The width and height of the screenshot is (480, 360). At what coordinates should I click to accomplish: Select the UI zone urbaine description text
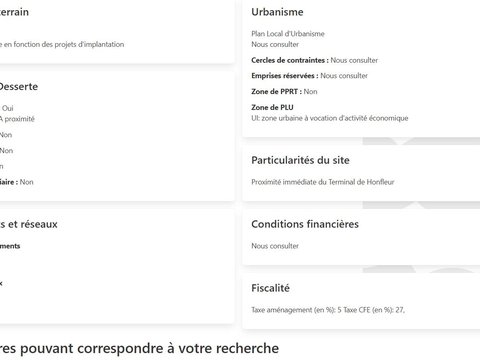click(x=330, y=118)
